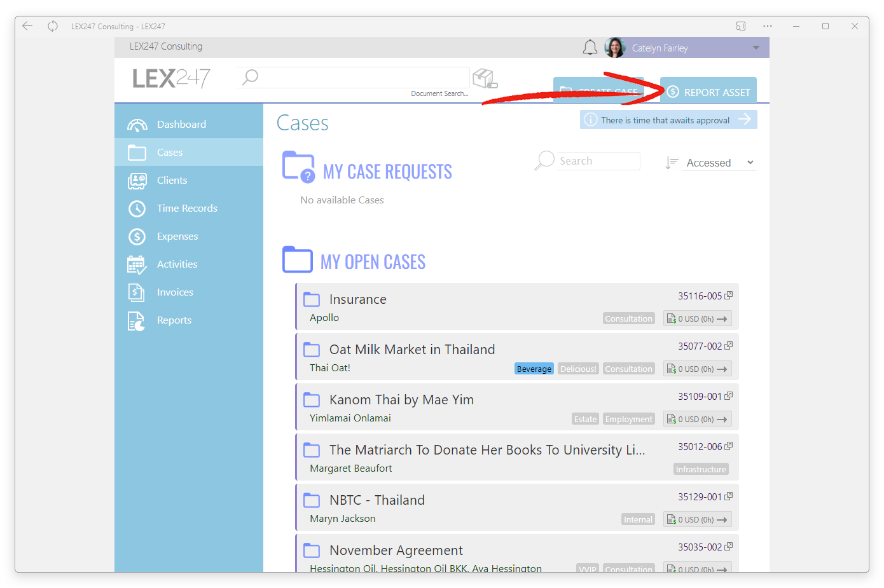Image resolution: width=884 pixels, height=588 pixels.
Task: Open the Reports section
Action: [189, 320]
